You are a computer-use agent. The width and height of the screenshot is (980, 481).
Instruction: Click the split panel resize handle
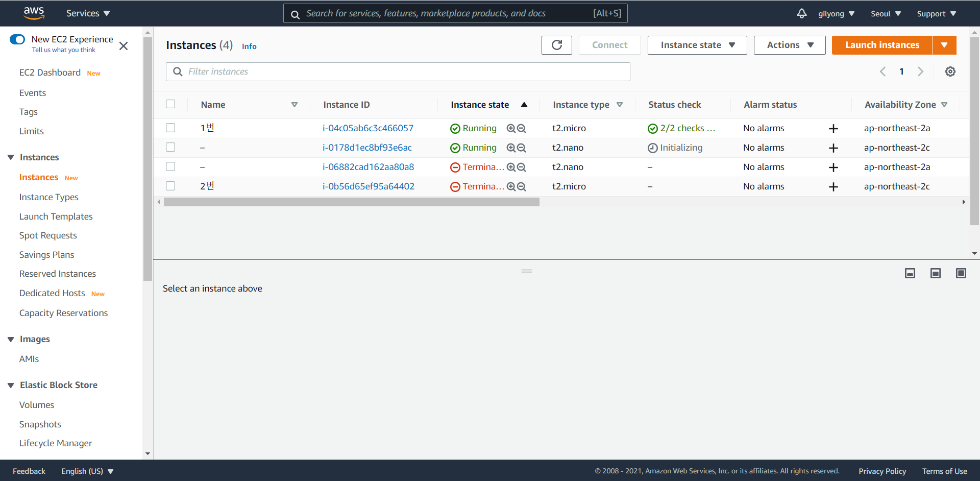[x=527, y=271]
